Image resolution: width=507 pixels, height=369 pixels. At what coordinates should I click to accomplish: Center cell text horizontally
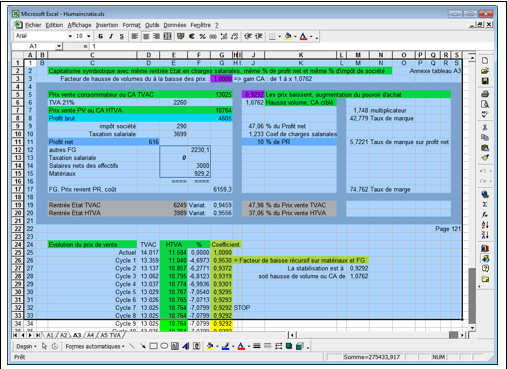(x=146, y=36)
